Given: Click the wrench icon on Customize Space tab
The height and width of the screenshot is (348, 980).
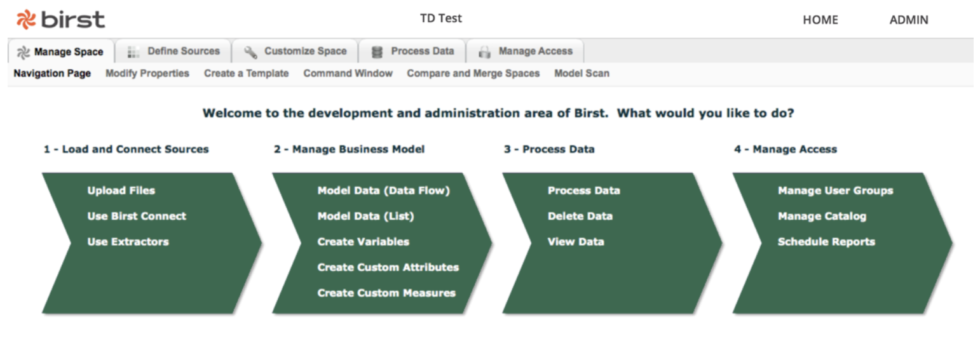Looking at the screenshot, I should coord(250,52).
